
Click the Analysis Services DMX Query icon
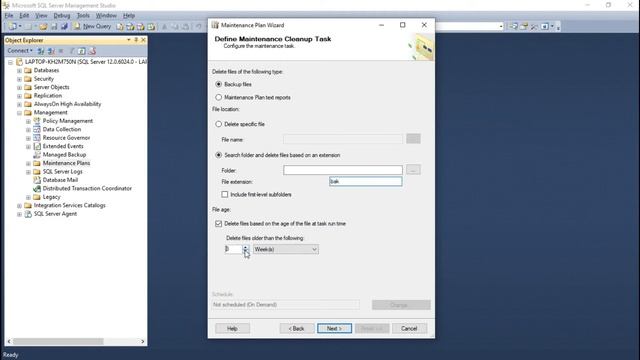[x=140, y=27]
